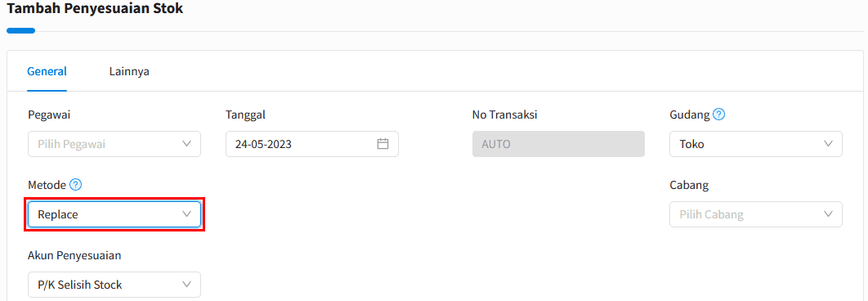Click the chevron arrow in Akun Penyesuaian dropdown
The height and width of the screenshot is (301, 868).
(186, 285)
